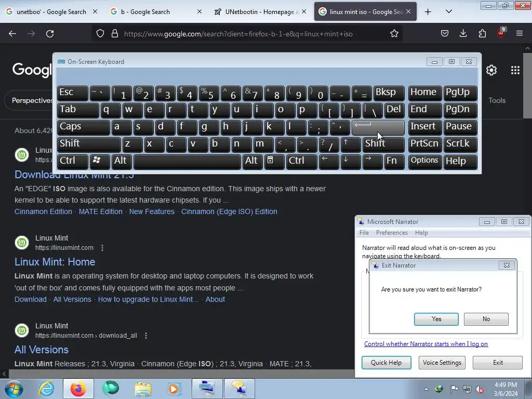Choose No in Exit Narrator dialog
This screenshot has width=532, height=399.
(x=486, y=319)
